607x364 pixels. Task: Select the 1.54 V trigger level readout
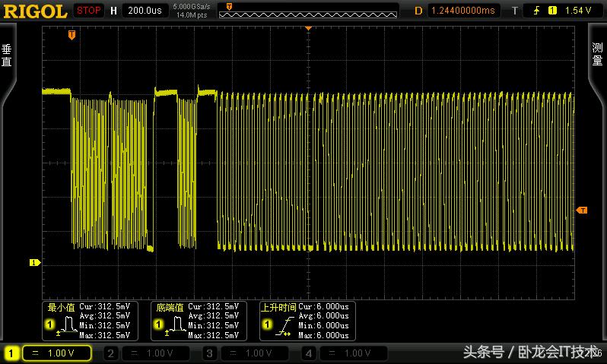coord(578,11)
